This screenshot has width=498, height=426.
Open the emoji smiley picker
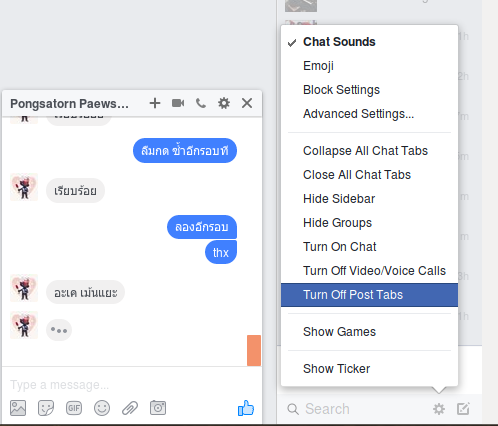[102, 408]
